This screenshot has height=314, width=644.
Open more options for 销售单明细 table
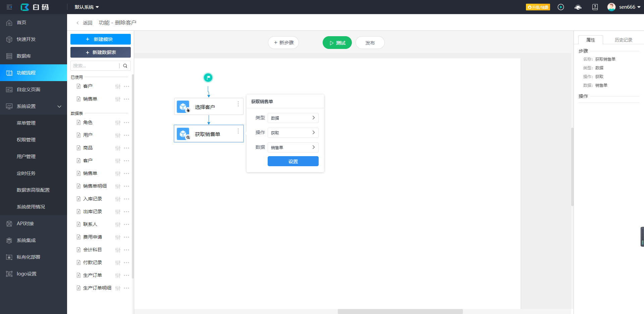click(x=126, y=186)
